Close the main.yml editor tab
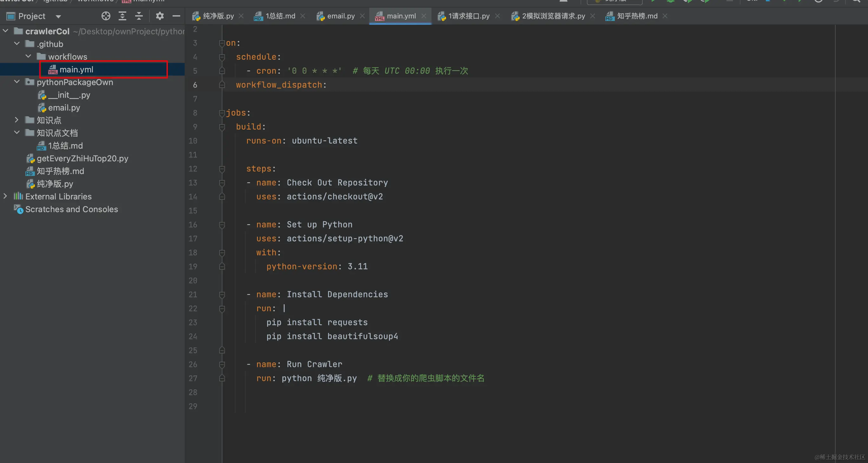The image size is (868, 463). pos(424,16)
